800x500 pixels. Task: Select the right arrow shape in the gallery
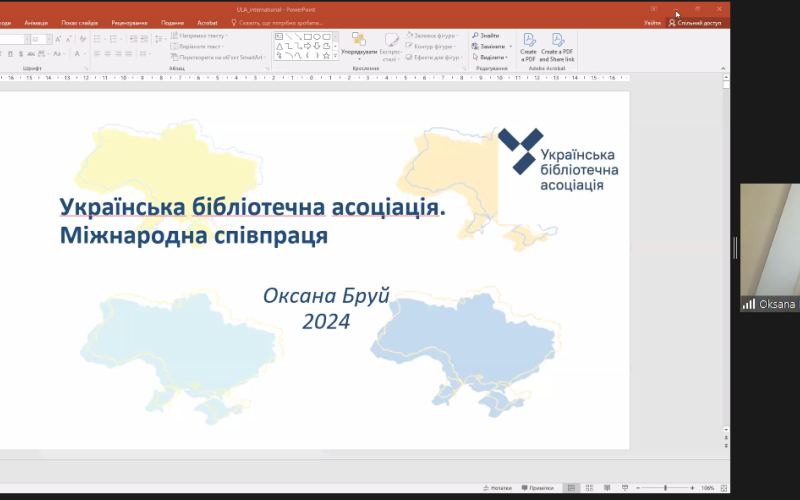click(308, 46)
